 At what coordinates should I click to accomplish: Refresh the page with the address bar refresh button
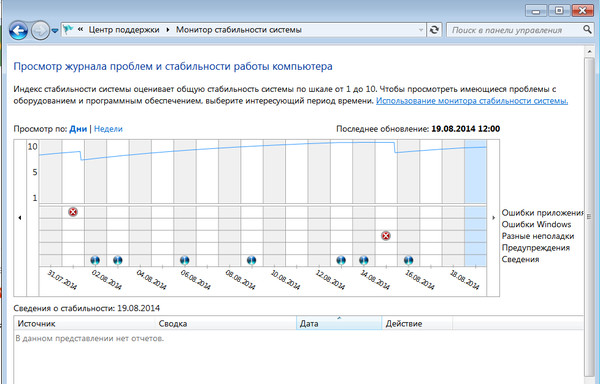(x=434, y=30)
